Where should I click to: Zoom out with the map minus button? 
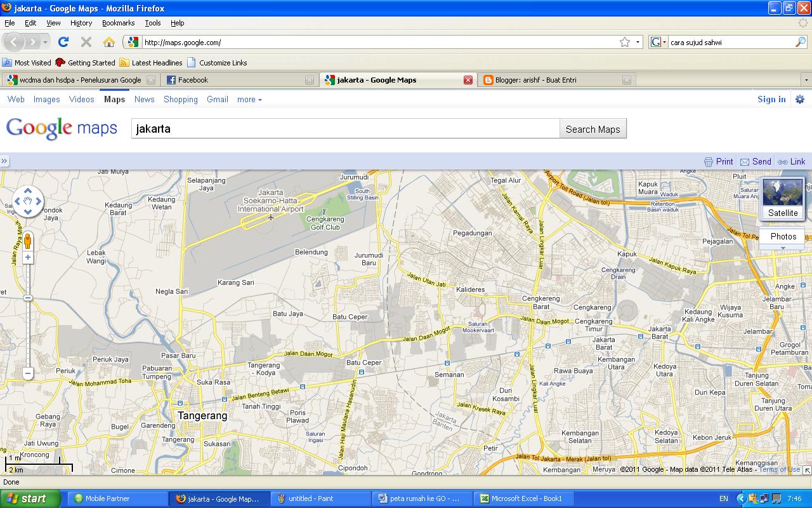[28, 373]
